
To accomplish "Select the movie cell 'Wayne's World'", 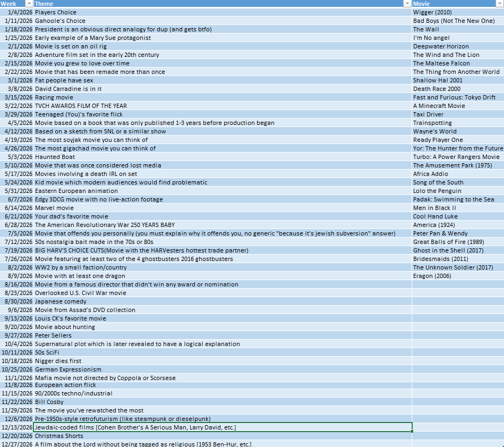I will pos(458,131).
